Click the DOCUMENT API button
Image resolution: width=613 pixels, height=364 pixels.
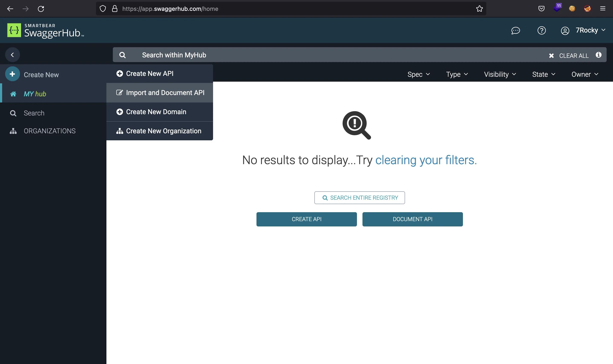pyautogui.click(x=413, y=219)
